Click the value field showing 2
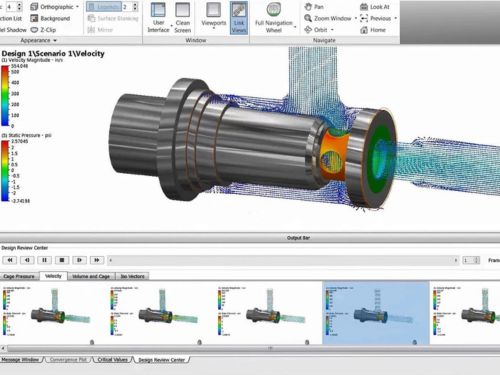 point(127,7)
